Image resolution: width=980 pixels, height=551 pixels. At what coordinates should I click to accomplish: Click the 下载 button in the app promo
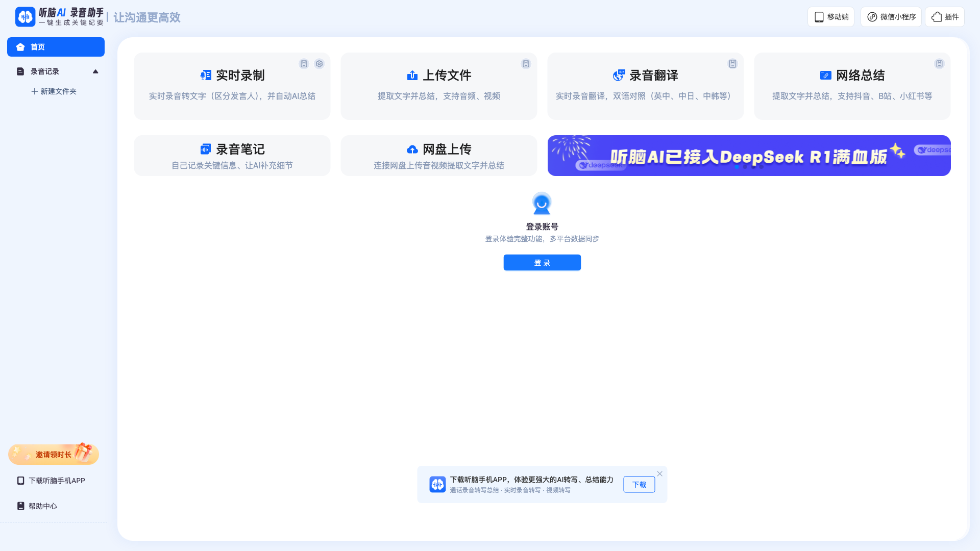coord(639,485)
